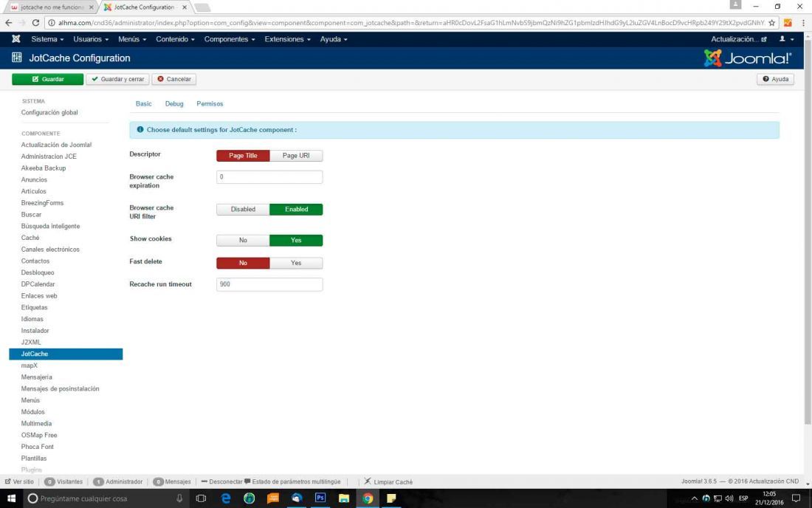Click the orange app icon in taskbar
The height and width of the screenshot is (508, 812).
tap(272, 498)
